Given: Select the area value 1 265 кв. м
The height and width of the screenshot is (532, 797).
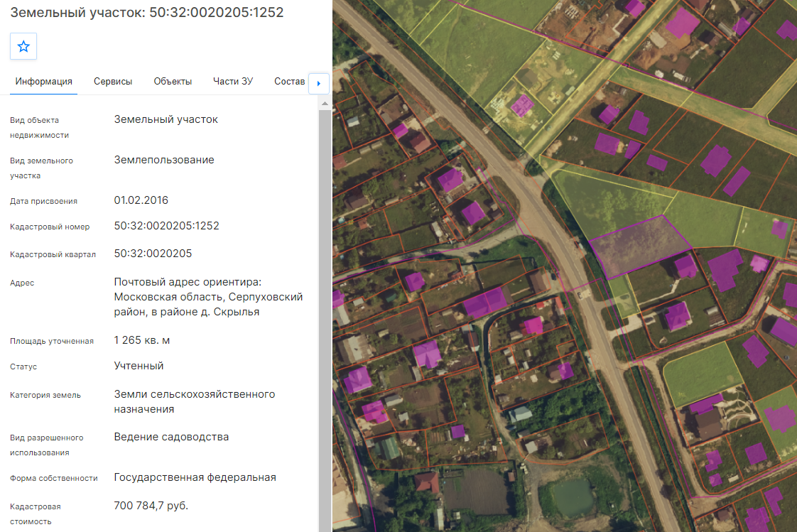Looking at the screenshot, I should pyautogui.click(x=142, y=340).
